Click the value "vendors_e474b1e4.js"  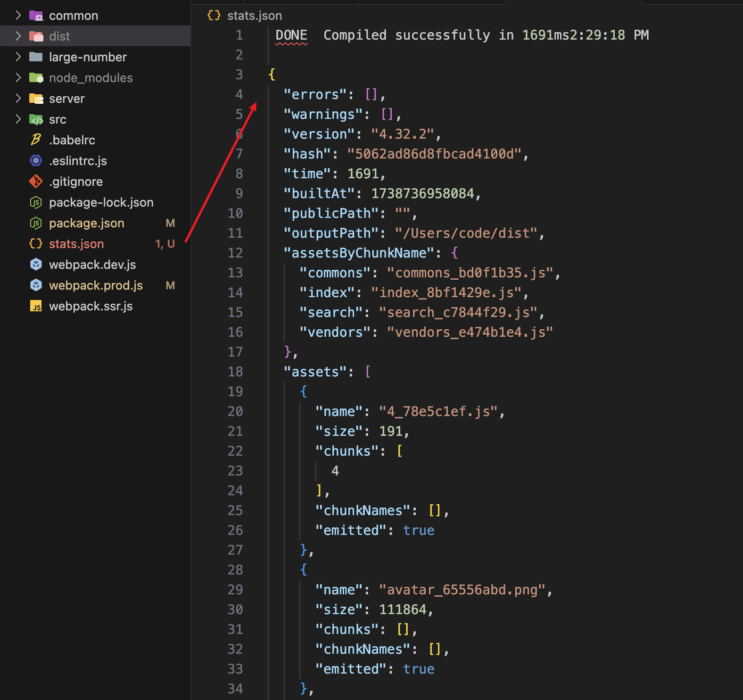[x=470, y=332]
